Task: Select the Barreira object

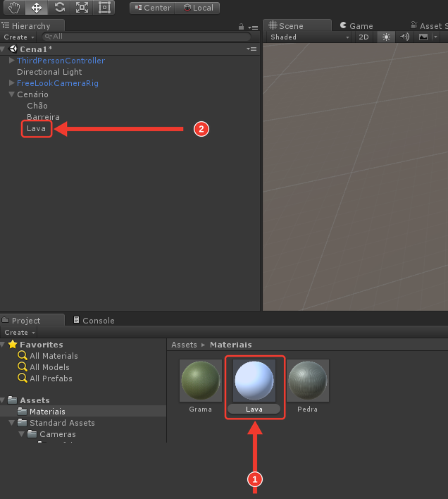Action: tap(43, 117)
